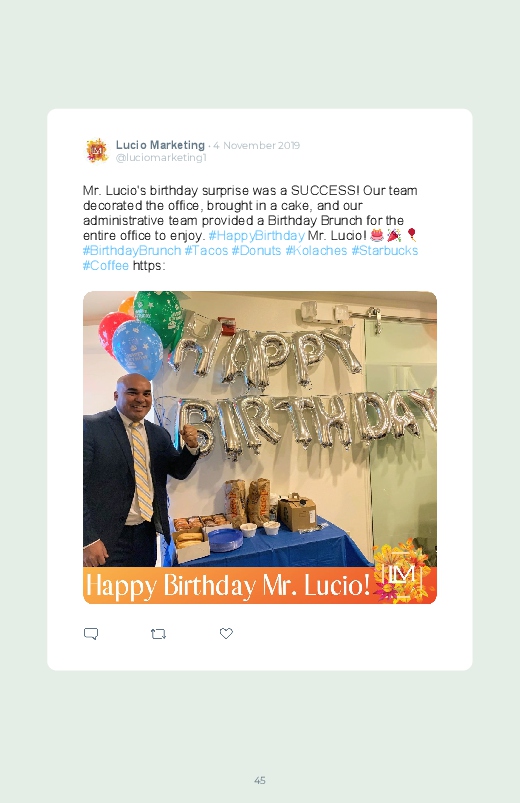Follow the #Tacos hashtag link

206,250
